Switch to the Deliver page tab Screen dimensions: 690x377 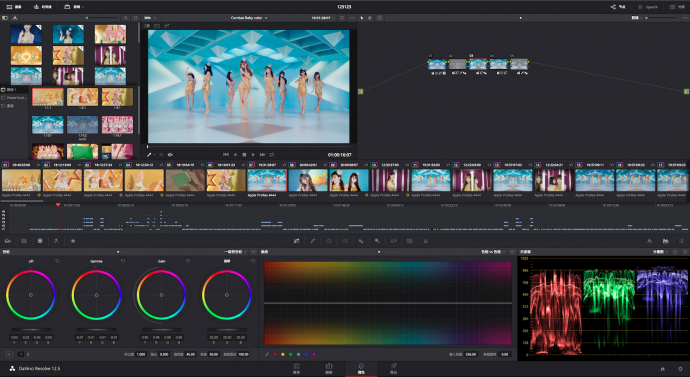[393, 369]
